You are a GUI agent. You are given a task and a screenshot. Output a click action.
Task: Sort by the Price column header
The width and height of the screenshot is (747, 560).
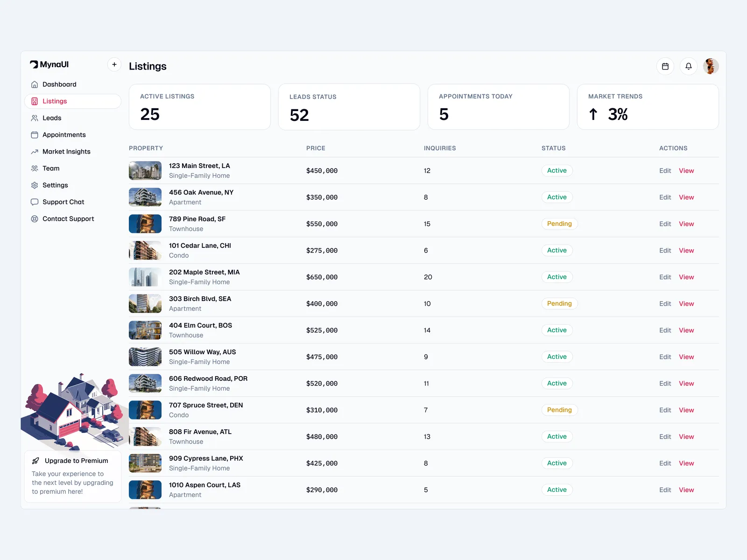316,148
